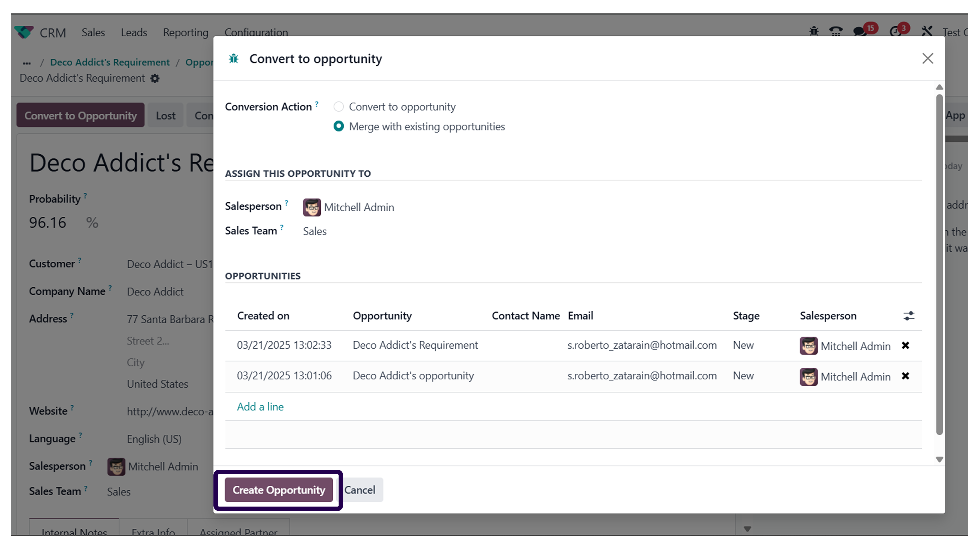Screen dimensions: 980x558
Task: Click the background Salesperson avatar in form
Action: (x=116, y=467)
